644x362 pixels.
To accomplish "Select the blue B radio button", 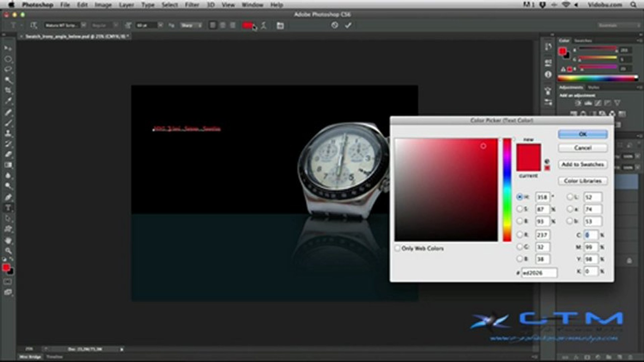I will point(520,259).
